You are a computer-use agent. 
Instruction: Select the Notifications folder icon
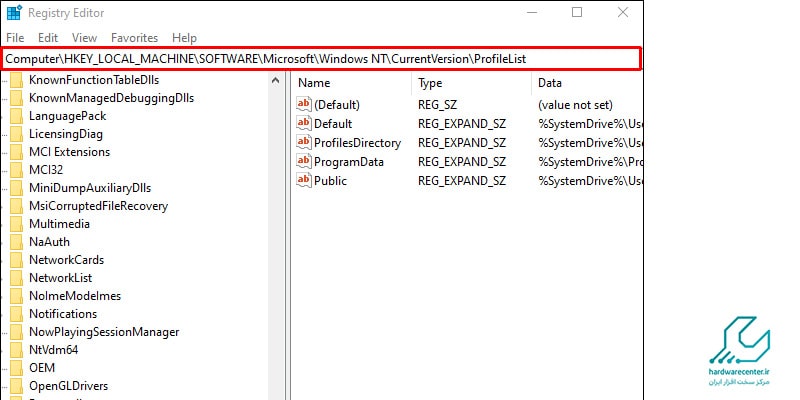(x=17, y=314)
